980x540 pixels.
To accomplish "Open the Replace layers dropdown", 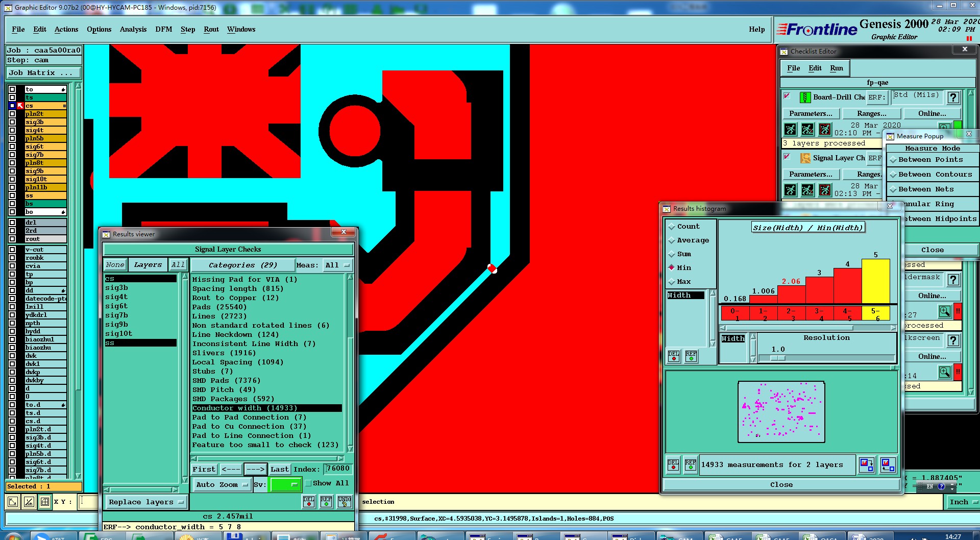I will [145, 502].
